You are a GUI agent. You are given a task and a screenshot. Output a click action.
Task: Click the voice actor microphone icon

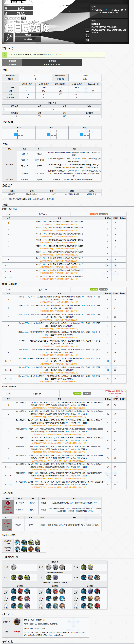click(6, 13)
